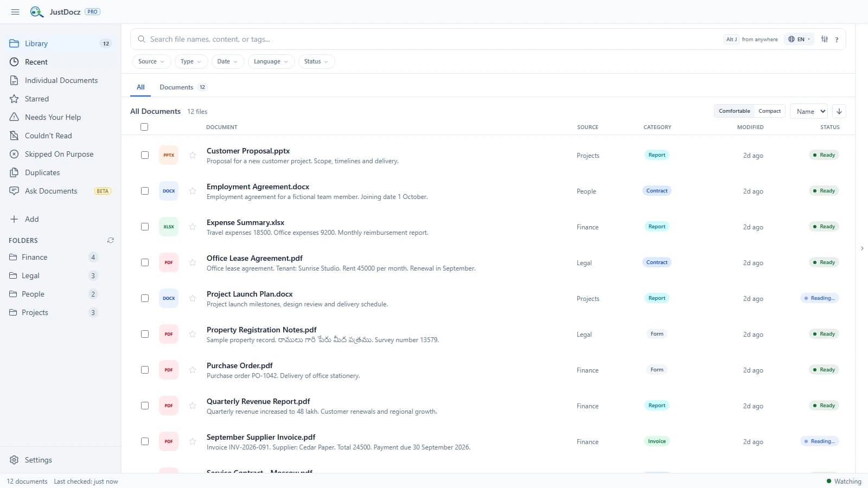Screen dimensions: 868x488
Task: Open the Name sort dropdown
Action: (809, 111)
